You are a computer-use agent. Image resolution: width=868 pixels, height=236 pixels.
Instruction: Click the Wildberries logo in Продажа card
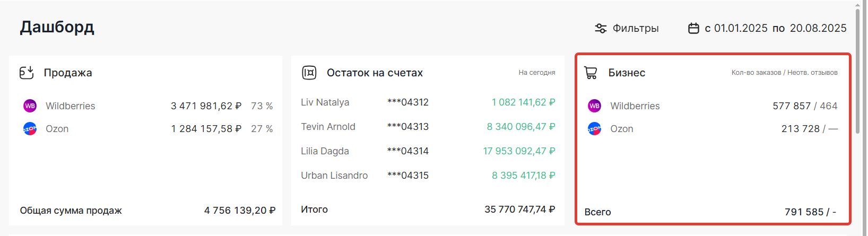(30, 106)
